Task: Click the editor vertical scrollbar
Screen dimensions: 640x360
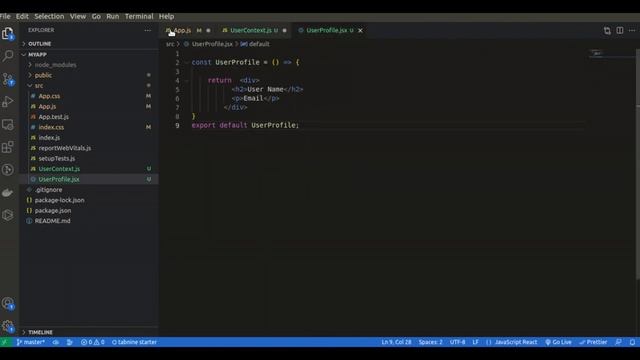Action: (638, 163)
